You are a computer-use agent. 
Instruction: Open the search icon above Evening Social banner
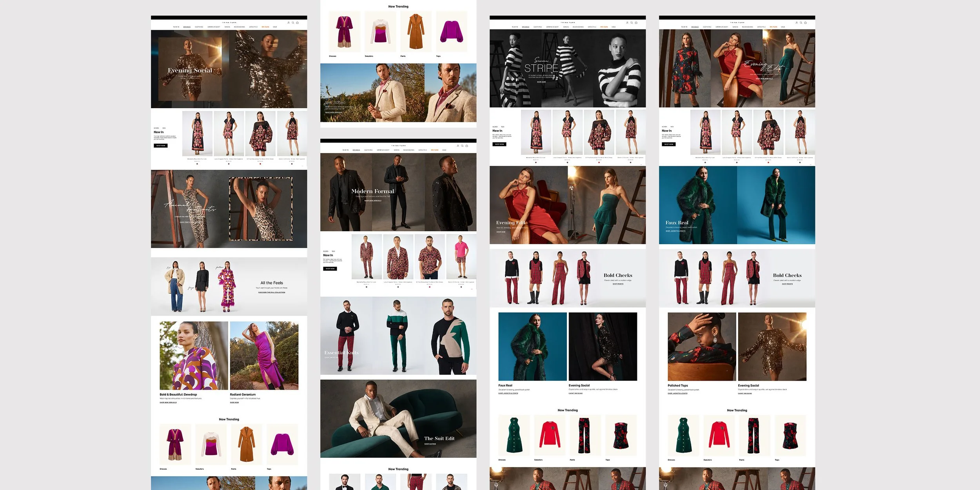(293, 23)
